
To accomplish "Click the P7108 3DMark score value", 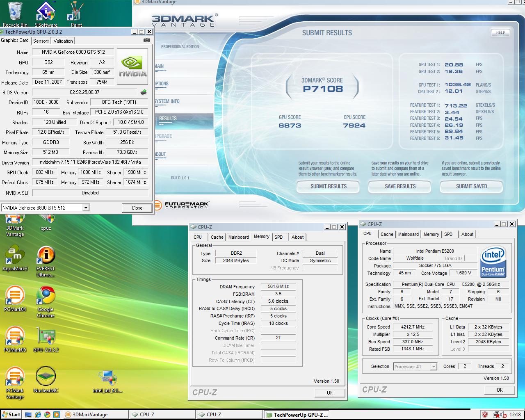I will pyautogui.click(x=323, y=89).
